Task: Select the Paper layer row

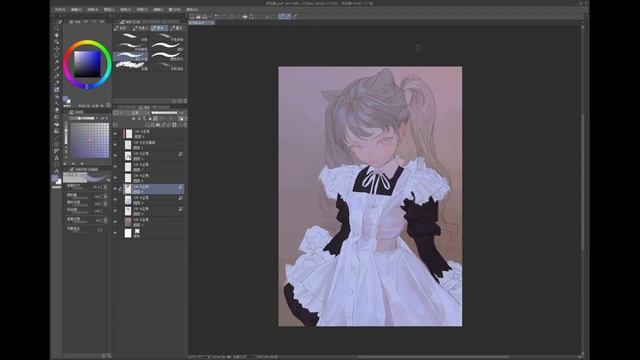Action: (x=153, y=233)
